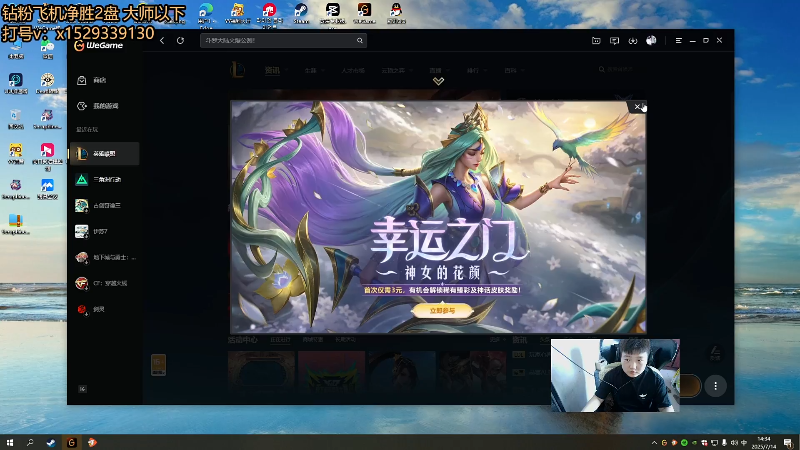Screen dimensions: 800x450
Task: Select 三角洲行动 in the game list
Action: (105, 180)
